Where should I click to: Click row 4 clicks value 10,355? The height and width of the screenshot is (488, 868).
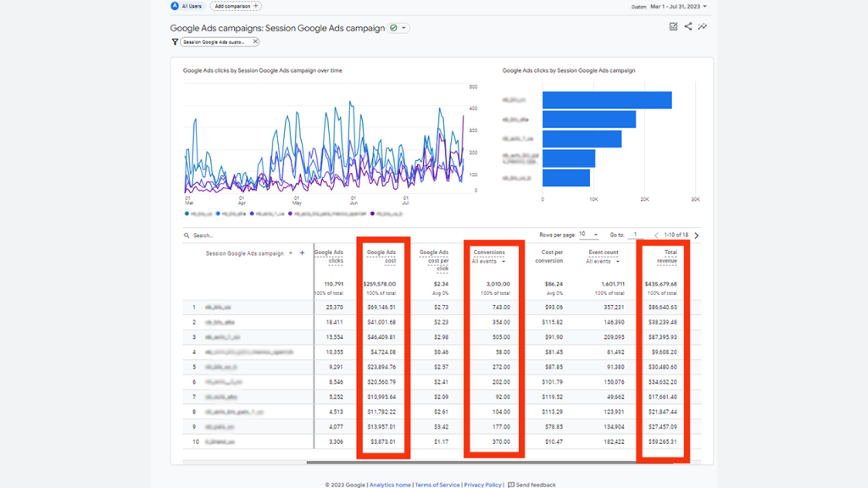(335, 352)
